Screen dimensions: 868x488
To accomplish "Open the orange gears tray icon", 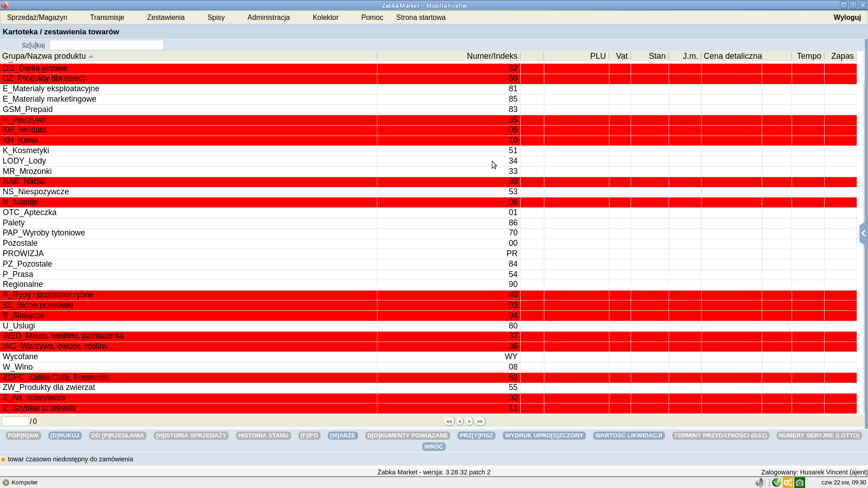I will tap(788, 483).
